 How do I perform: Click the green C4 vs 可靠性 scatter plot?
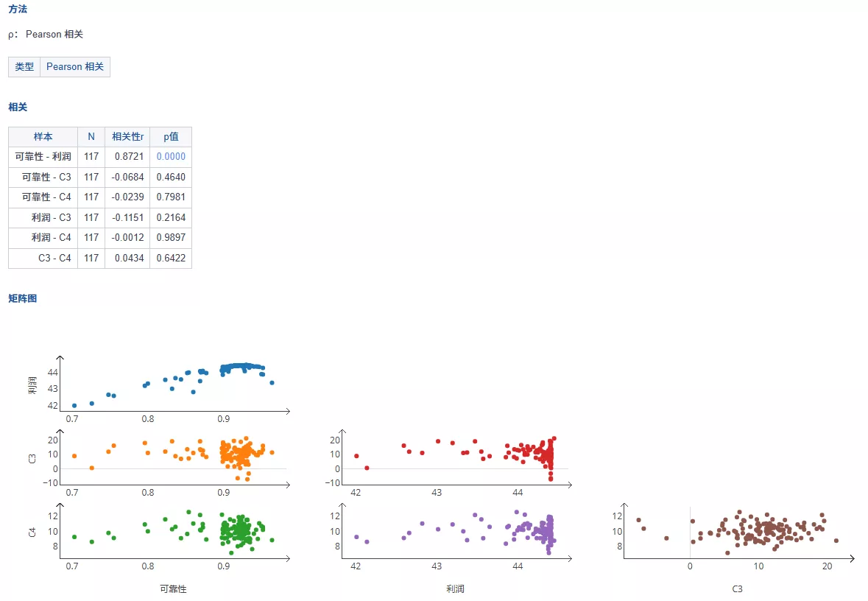click(175, 532)
